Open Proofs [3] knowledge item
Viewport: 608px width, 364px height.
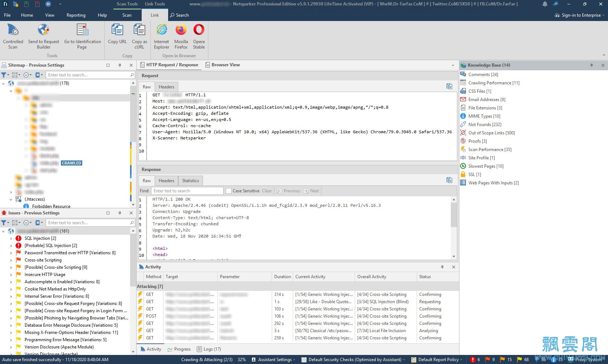477,141
